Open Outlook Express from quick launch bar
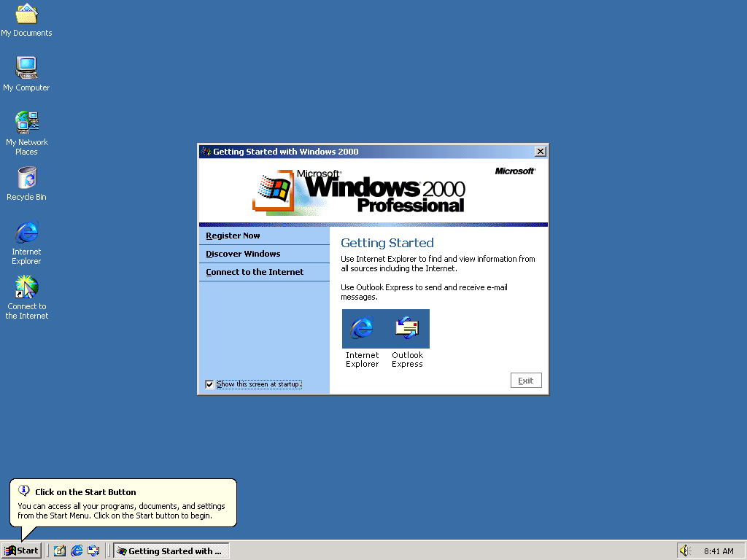Viewport: 747px width, 560px height. 93,551
